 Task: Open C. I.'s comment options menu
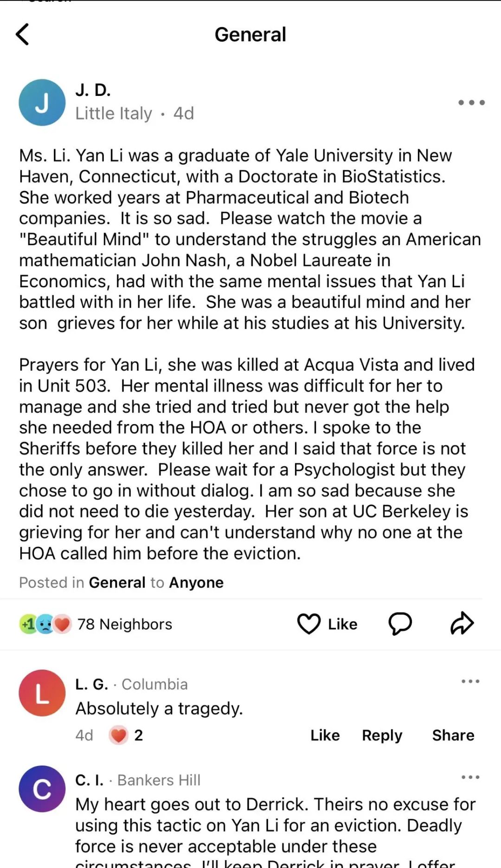[x=470, y=777]
